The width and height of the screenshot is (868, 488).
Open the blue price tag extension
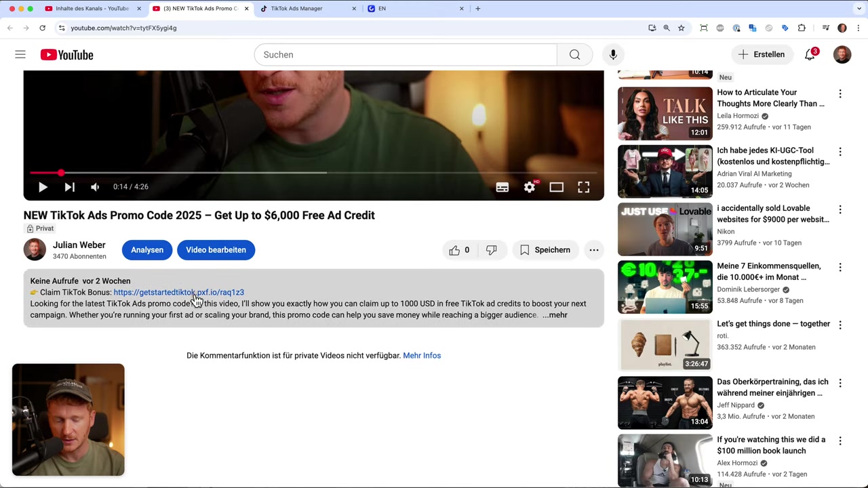tap(785, 28)
